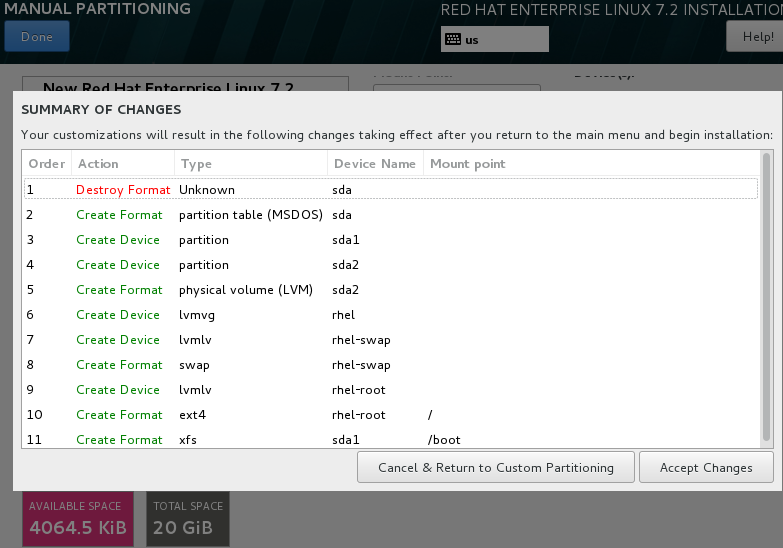
Task: Click the Unknown type cell
Action: pos(207,190)
